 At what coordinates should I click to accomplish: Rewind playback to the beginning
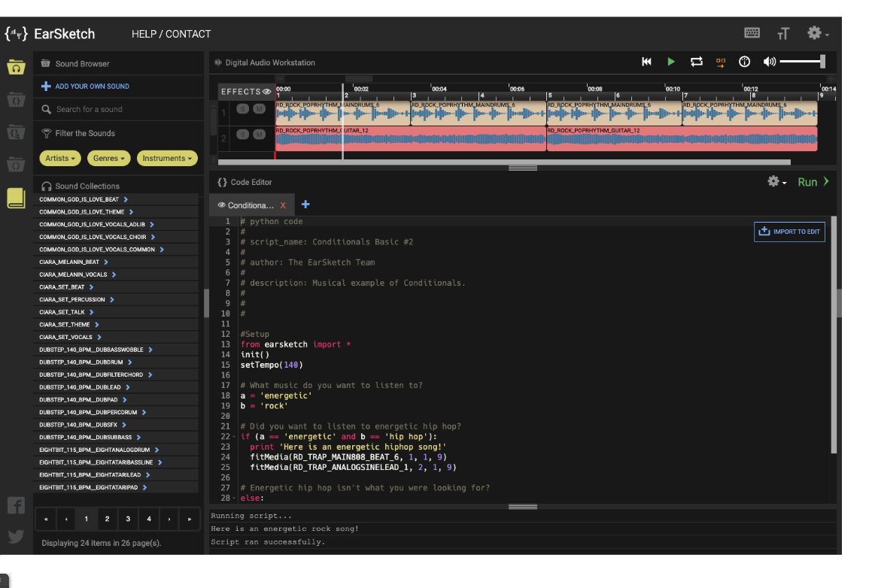click(646, 62)
